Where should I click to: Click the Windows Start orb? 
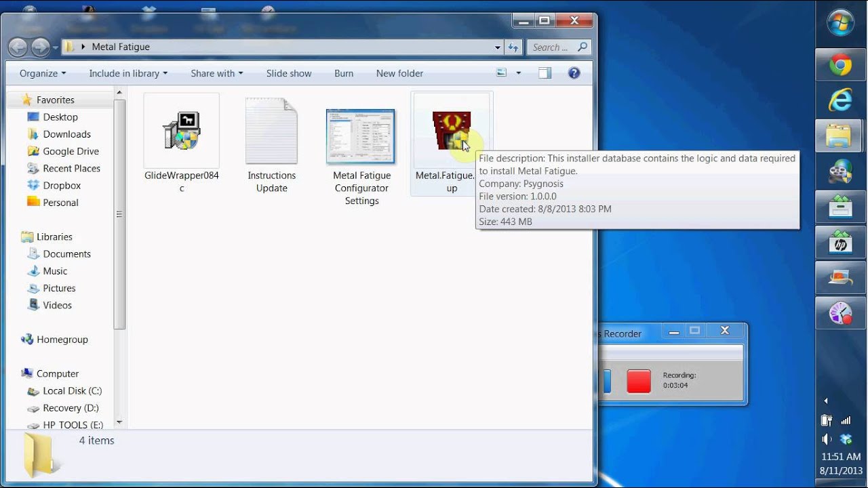coord(841,23)
